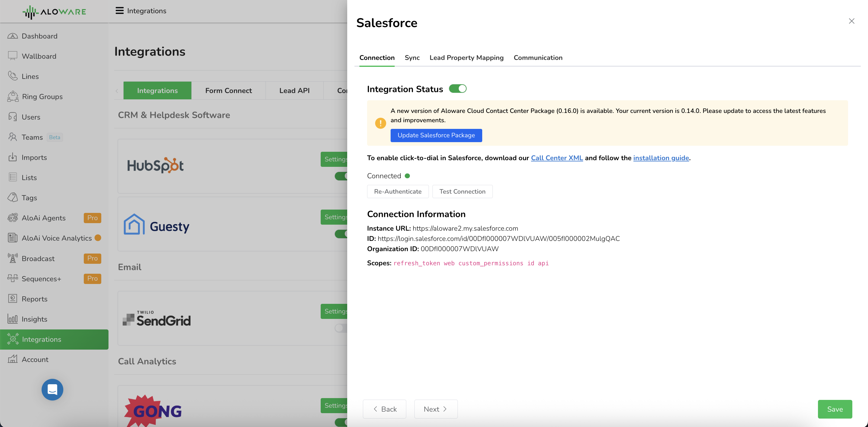Click the Teams Beta badge

point(55,137)
